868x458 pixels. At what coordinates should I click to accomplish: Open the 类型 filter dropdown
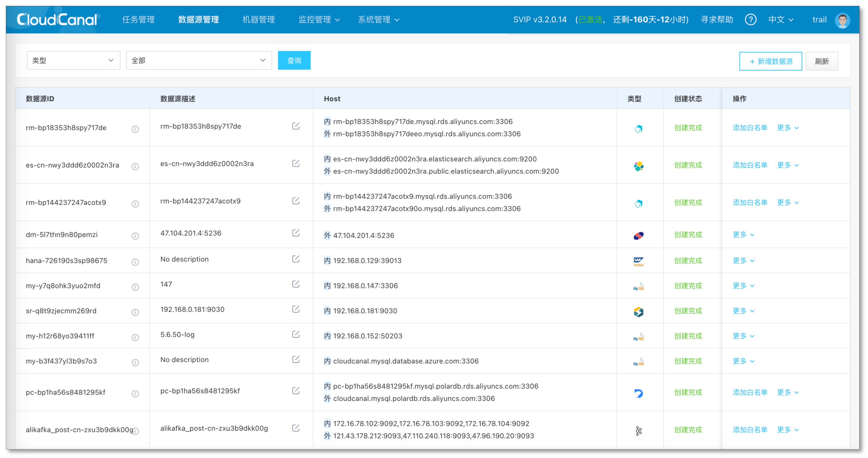pos(74,60)
